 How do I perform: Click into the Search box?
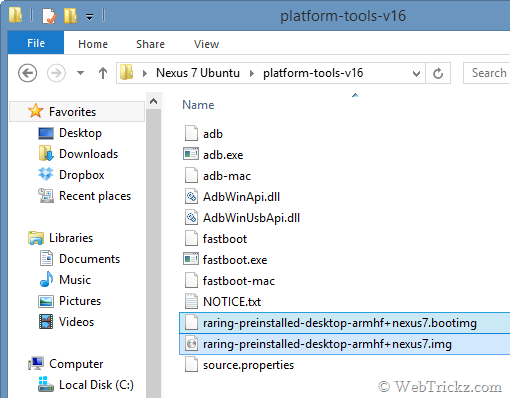487,73
